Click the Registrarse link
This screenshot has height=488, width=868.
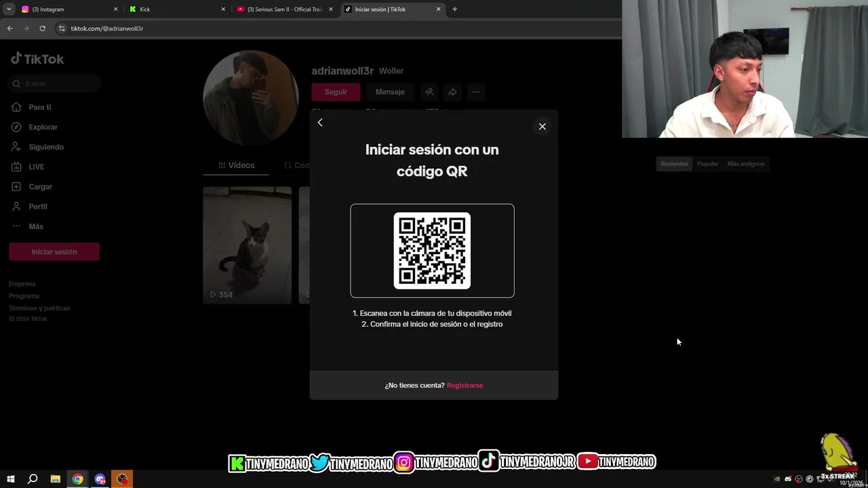[x=465, y=385]
